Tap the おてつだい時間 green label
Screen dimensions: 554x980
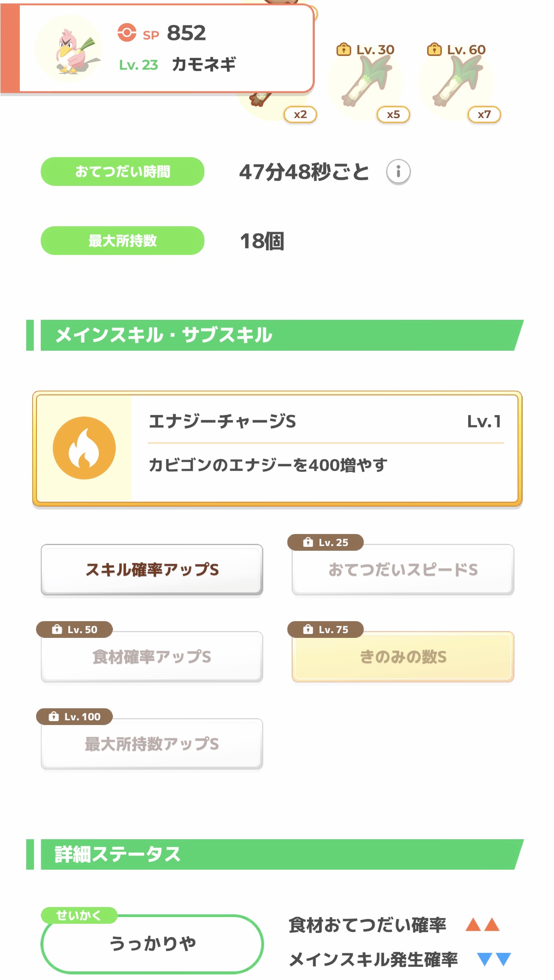coord(122,172)
